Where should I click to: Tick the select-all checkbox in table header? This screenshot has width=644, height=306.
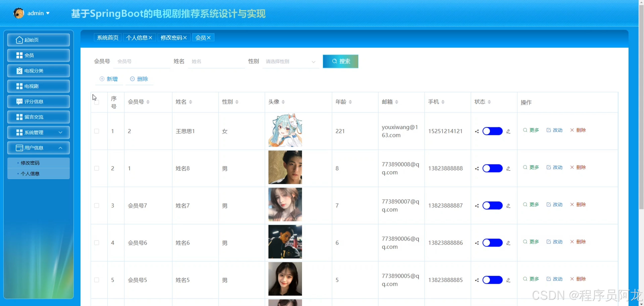coord(97,102)
